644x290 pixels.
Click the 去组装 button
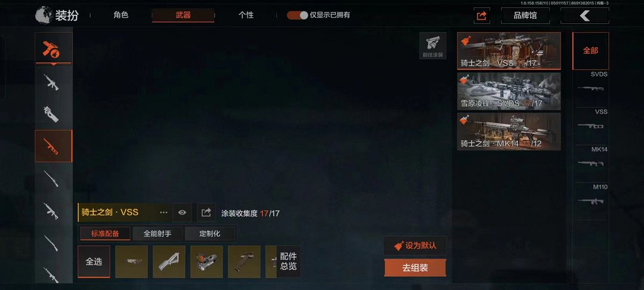(415, 268)
